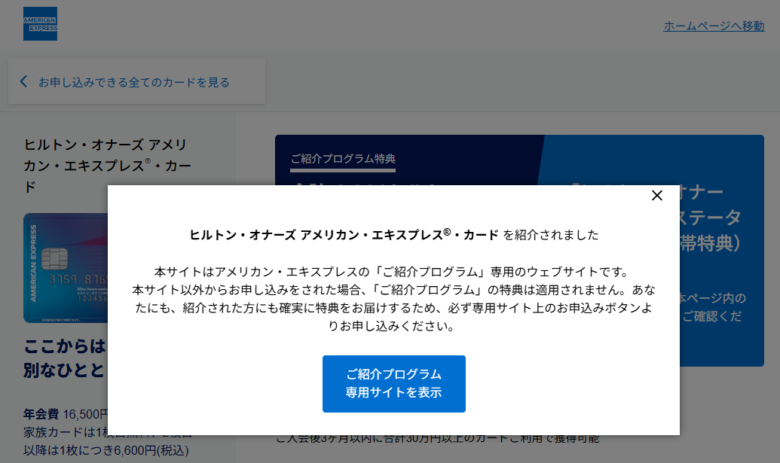Click 年会費 16,500円 annual fee text
The height and width of the screenshot is (463, 780).
tap(66, 414)
